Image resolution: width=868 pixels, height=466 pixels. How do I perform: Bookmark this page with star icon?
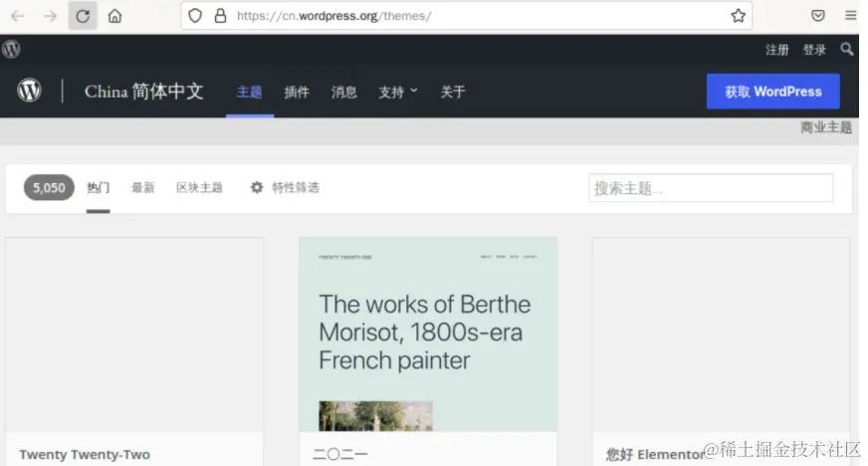point(738,16)
